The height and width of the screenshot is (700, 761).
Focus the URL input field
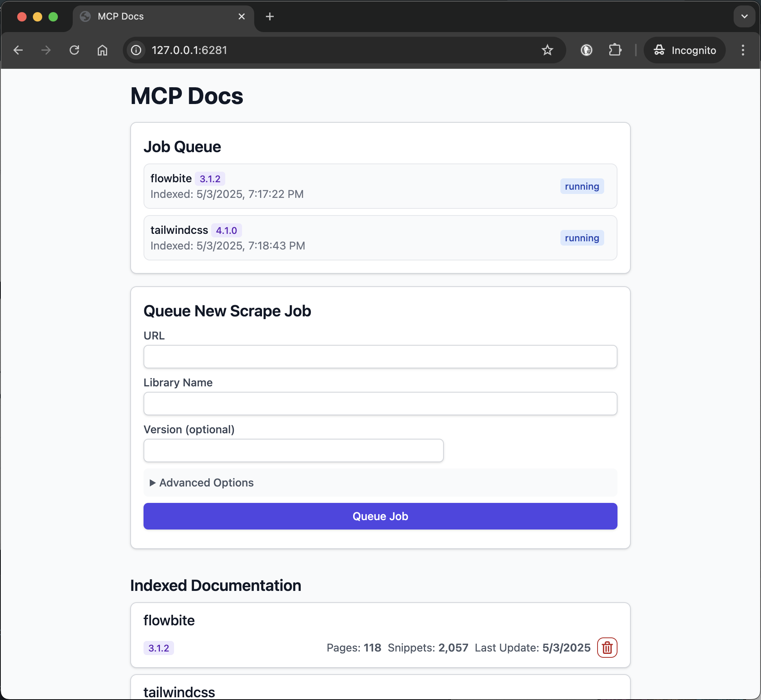[380, 357]
